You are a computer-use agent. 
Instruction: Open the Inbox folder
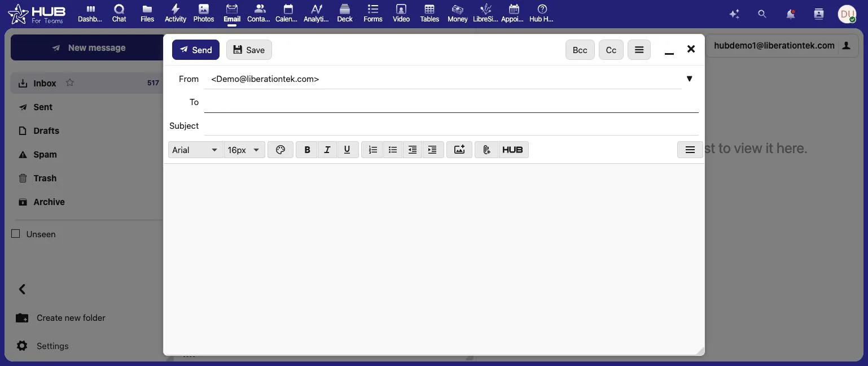point(45,83)
